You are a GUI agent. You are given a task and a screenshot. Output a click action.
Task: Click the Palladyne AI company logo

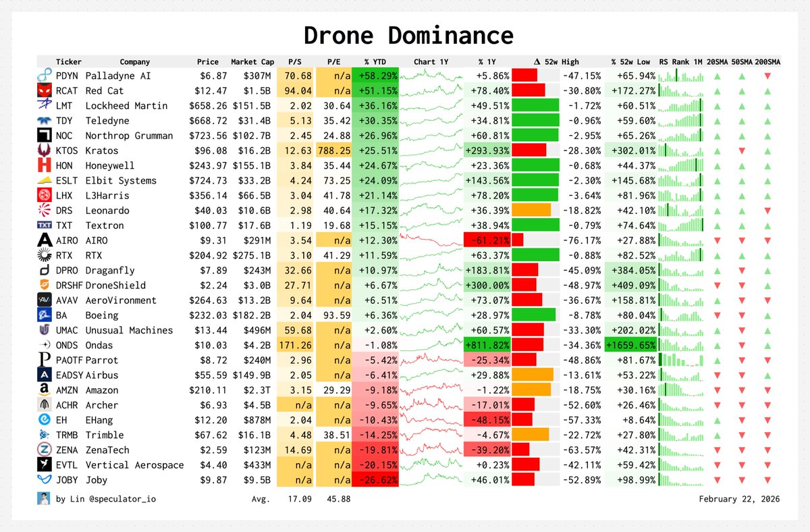pos(45,76)
